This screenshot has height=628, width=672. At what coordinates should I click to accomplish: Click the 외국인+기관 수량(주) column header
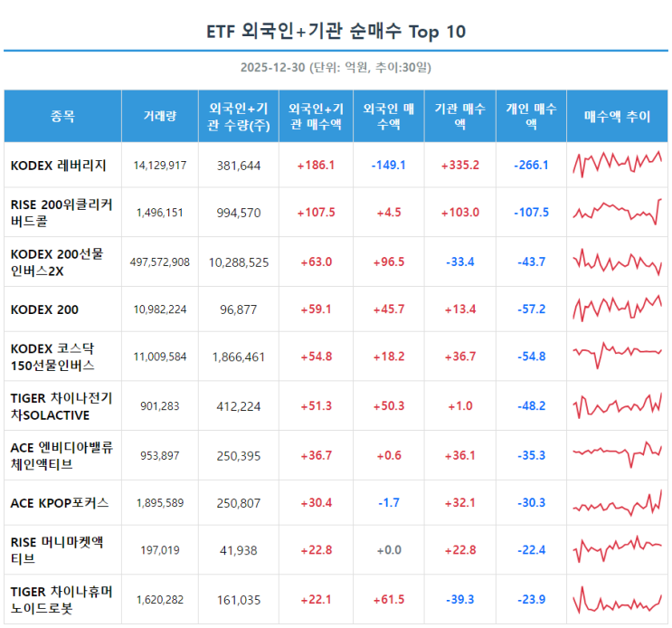click(239, 116)
